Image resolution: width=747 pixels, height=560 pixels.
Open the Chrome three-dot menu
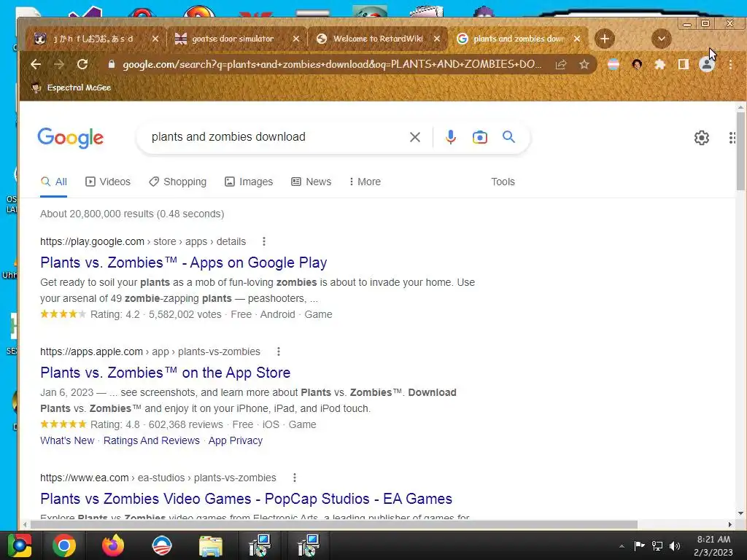(730, 64)
